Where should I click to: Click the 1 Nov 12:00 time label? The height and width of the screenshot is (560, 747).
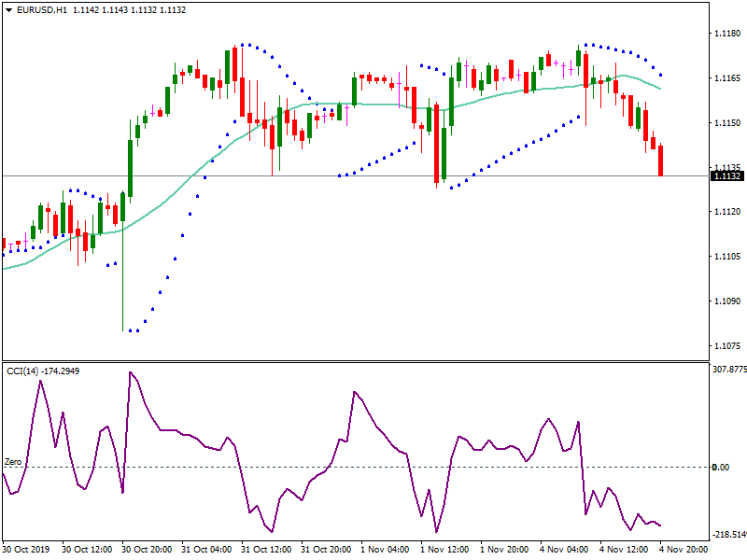tap(444, 550)
